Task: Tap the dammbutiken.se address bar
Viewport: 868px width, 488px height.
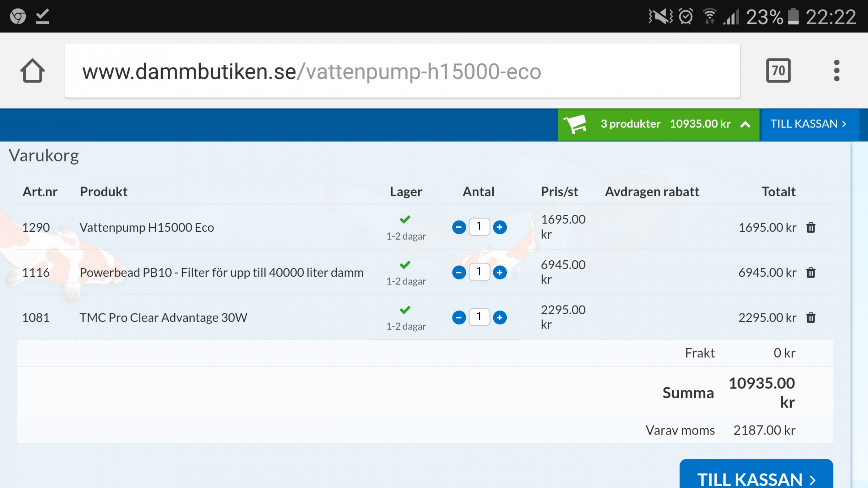Action: coord(403,70)
